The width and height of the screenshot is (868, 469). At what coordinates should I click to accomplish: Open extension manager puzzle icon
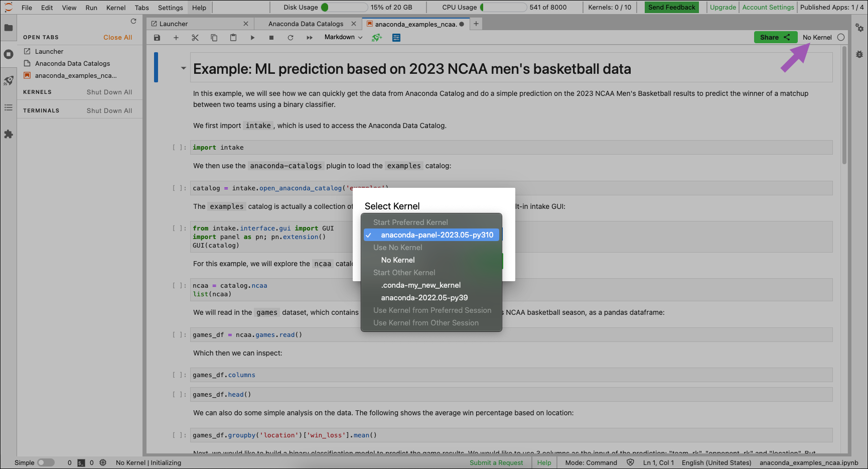coord(9,134)
